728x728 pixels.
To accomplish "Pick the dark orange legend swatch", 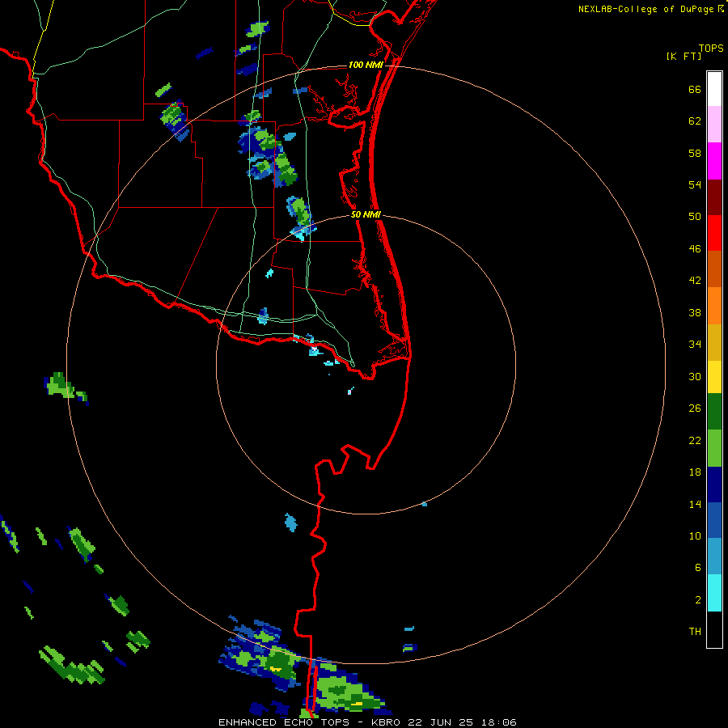I will pyautogui.click(x=714, y=269).
